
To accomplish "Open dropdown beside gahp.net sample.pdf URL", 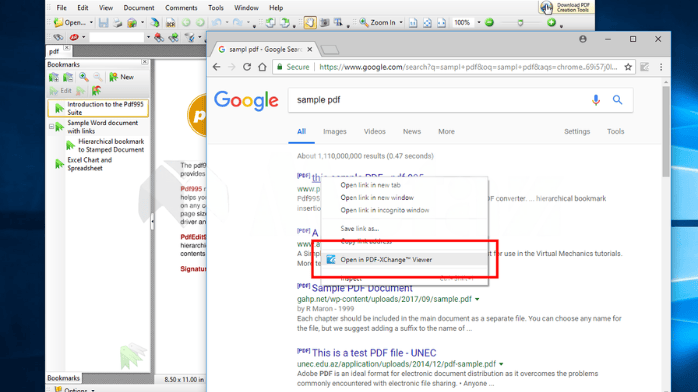I will [x=477, y=299].
